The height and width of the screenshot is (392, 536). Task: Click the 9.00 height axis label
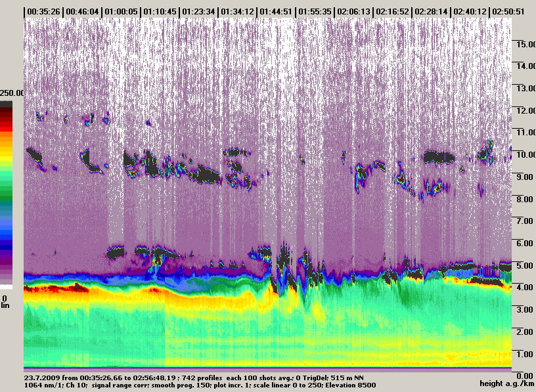tap(526, 177)
